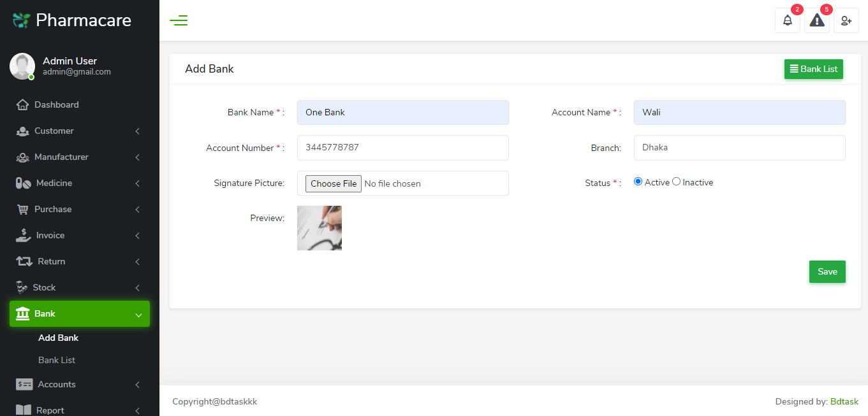Expand the Customer menu chevron

137,131
